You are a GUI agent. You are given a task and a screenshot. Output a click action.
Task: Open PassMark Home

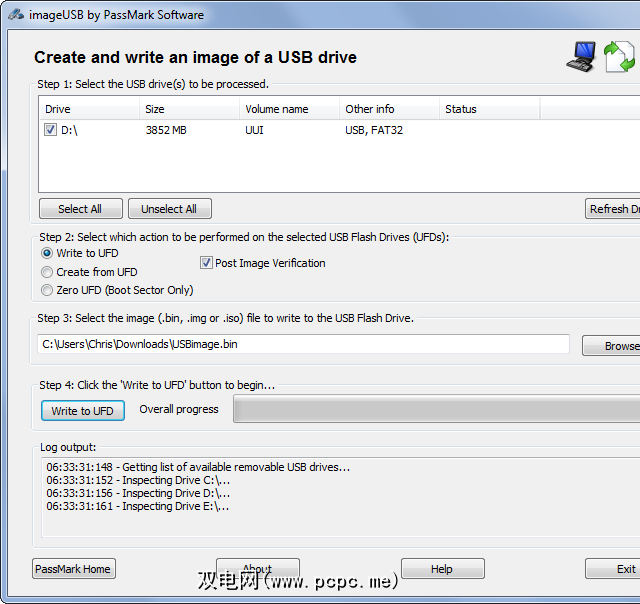(73, 569)
